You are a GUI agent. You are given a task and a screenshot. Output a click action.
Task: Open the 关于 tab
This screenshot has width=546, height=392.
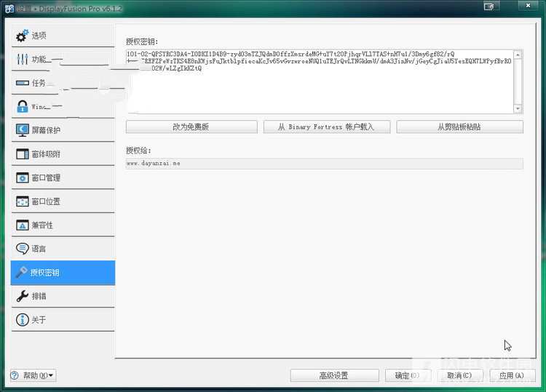(63, 320)
